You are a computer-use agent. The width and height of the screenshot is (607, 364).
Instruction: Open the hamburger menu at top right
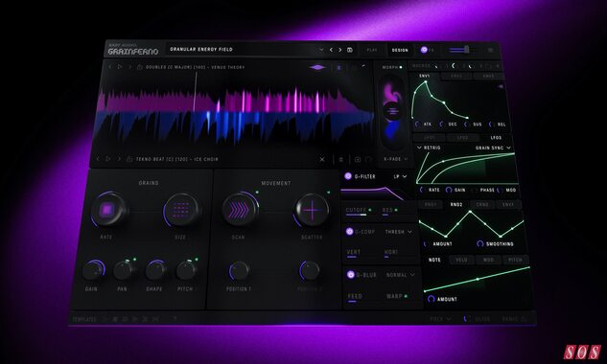490,50
